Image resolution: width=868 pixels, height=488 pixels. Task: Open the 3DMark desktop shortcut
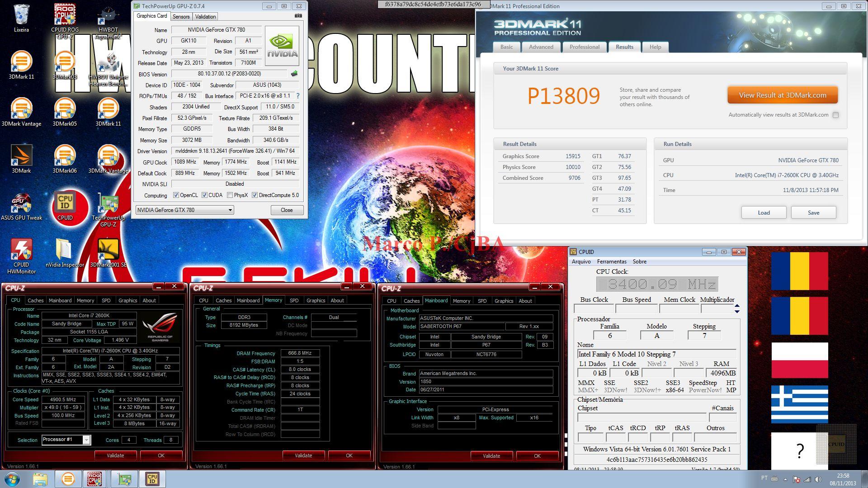click(21, 159)
